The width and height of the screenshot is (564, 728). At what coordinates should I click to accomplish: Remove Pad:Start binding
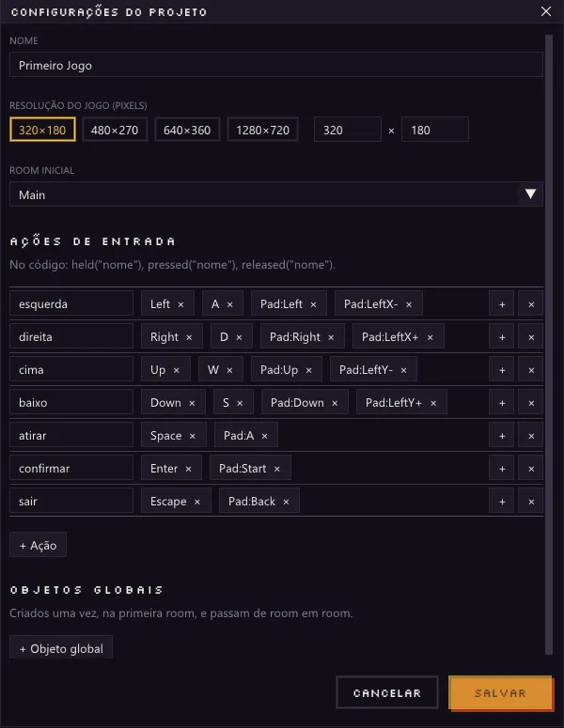pyautogui.click(x=277, y=470)
